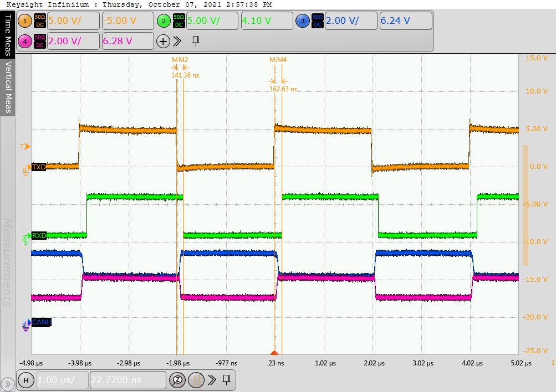Click the markers icon in horizontal toolbar
Viewport: 556px width, 392px height.
(x=196, y=380)
